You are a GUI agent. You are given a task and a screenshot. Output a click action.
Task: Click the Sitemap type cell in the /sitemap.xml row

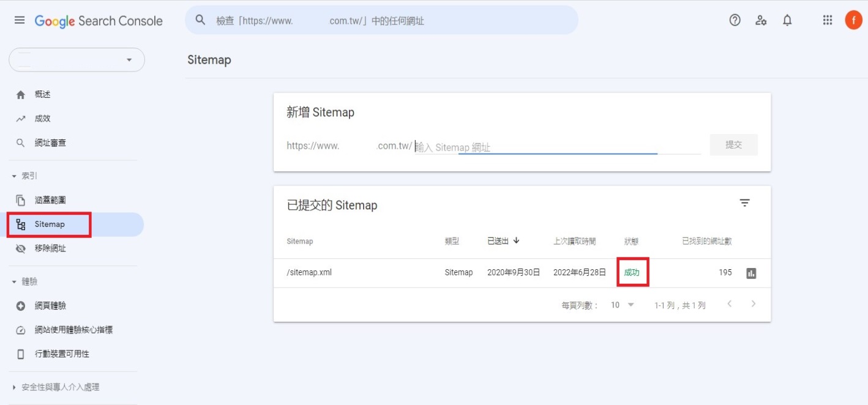pos(458,273)
